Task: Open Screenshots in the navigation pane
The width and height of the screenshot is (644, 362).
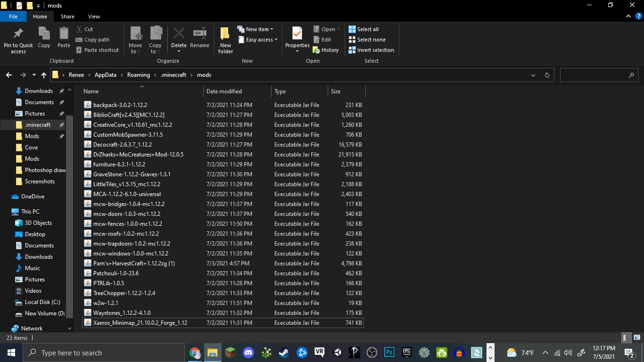Action: click(40, 181)
